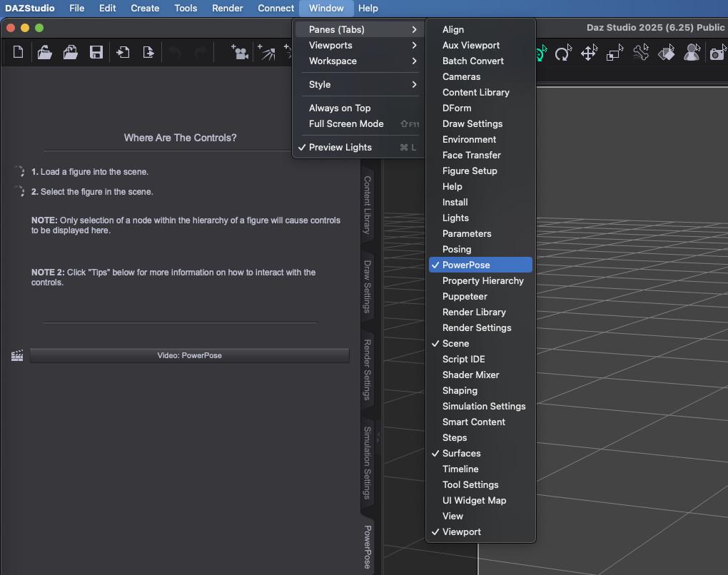This screenshot has width=728, height=575.
Task: Open the Simulation Settings side tab
Action: (368, 462)
